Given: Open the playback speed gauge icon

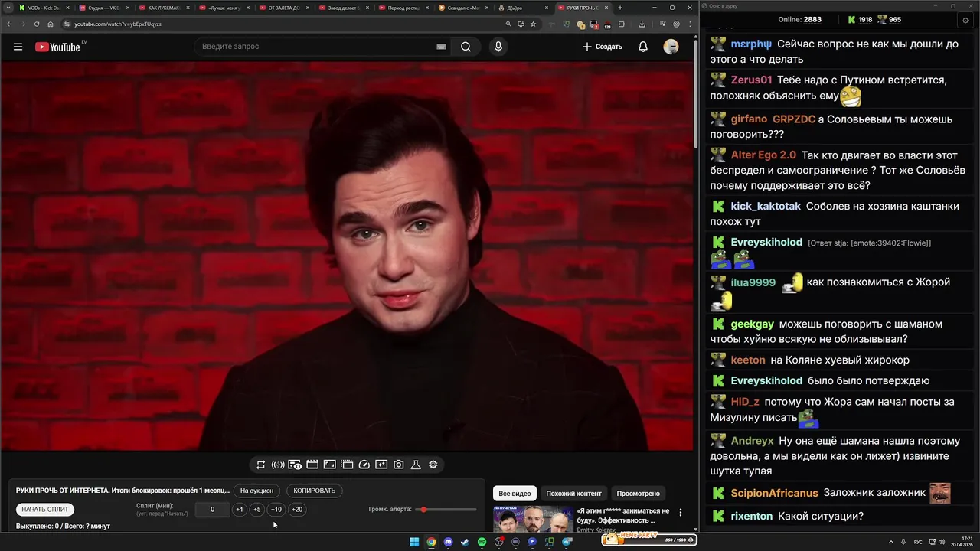Looking at the screenshot, I should (x=364, y=465).
